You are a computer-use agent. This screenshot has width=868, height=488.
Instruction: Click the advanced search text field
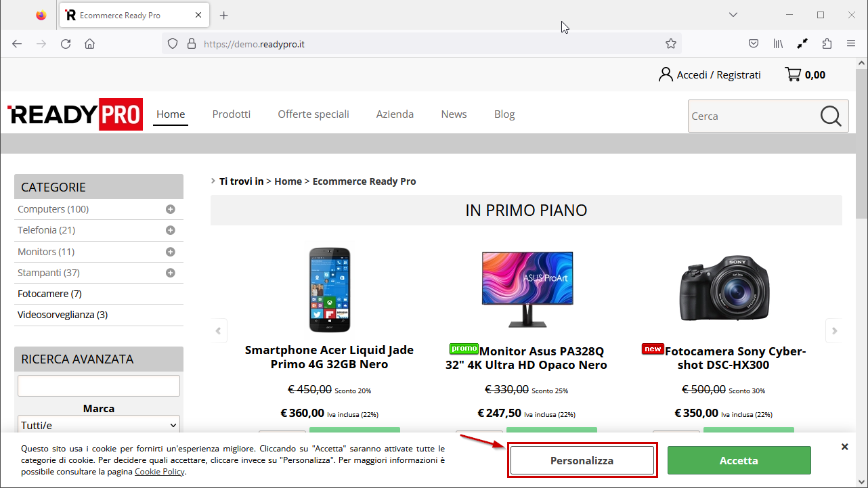(99, 386)
